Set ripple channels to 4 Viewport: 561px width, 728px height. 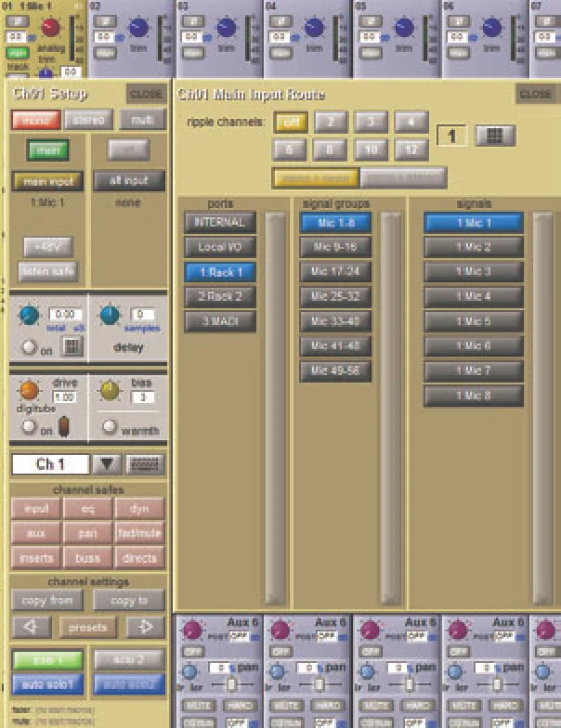(411, 123)
